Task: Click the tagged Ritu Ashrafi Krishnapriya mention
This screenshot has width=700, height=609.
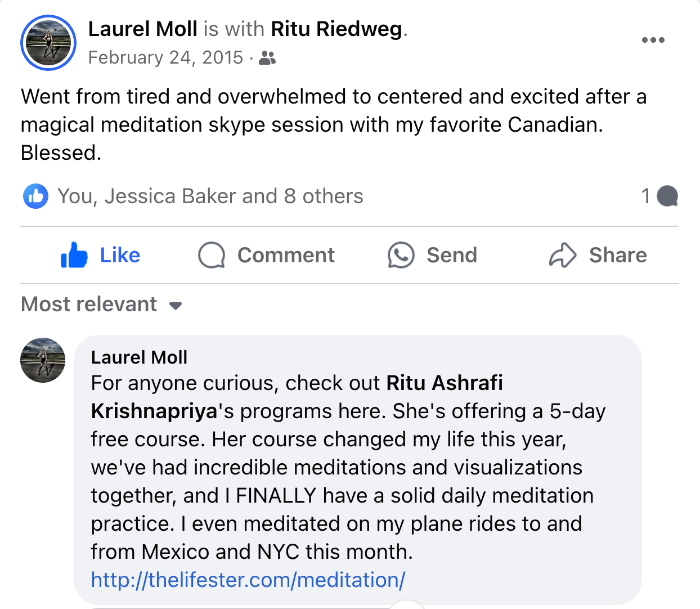Action: (x=297, y=397)
